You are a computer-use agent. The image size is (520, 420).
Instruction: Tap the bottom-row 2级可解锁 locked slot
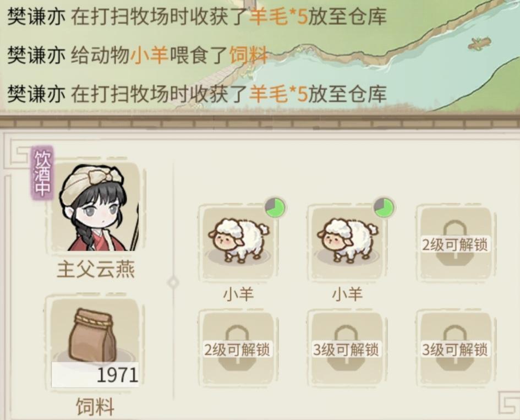[x=238, y=349]
